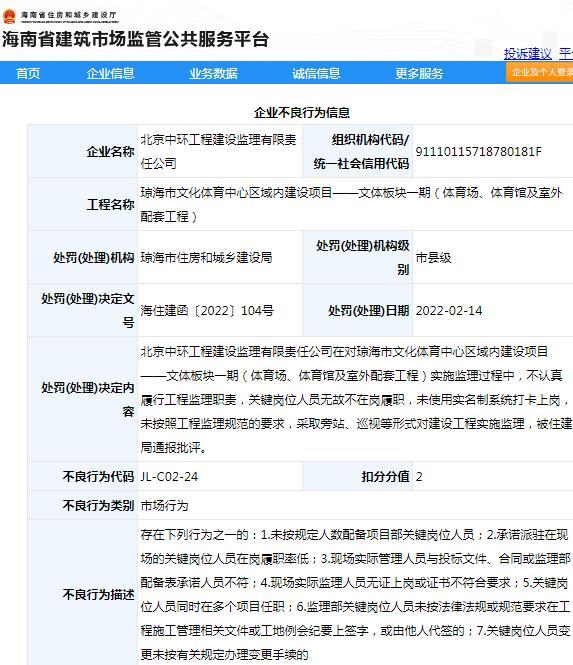Click the 工程名称 label cell

[x=83, y=204]
